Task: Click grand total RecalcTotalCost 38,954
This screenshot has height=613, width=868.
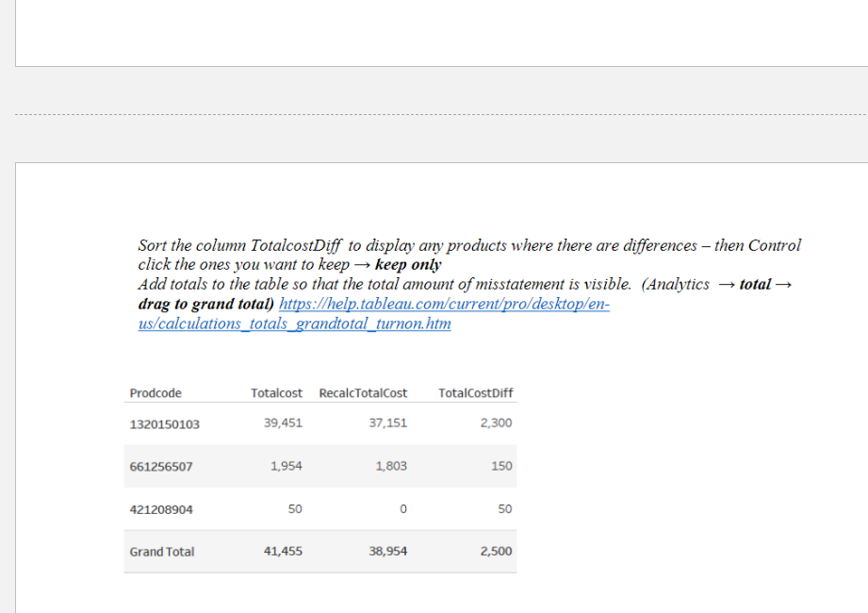Action: tap(388, 551)
